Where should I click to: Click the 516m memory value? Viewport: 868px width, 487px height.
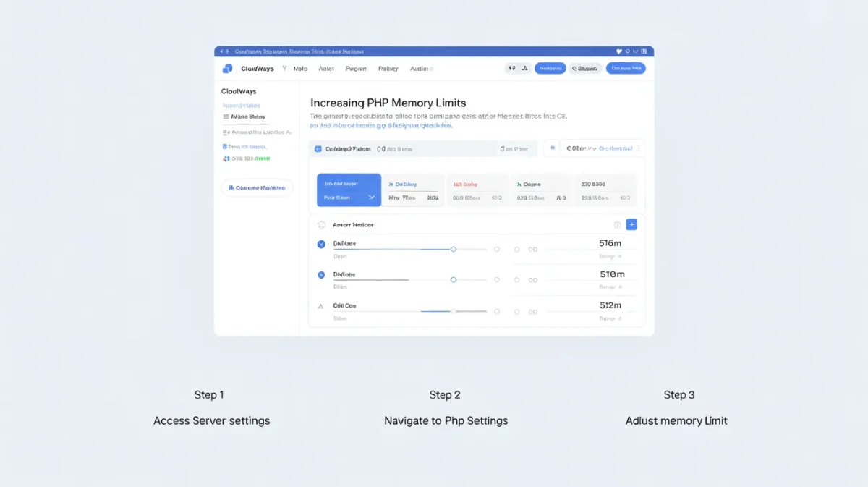[x=610, y=243]
